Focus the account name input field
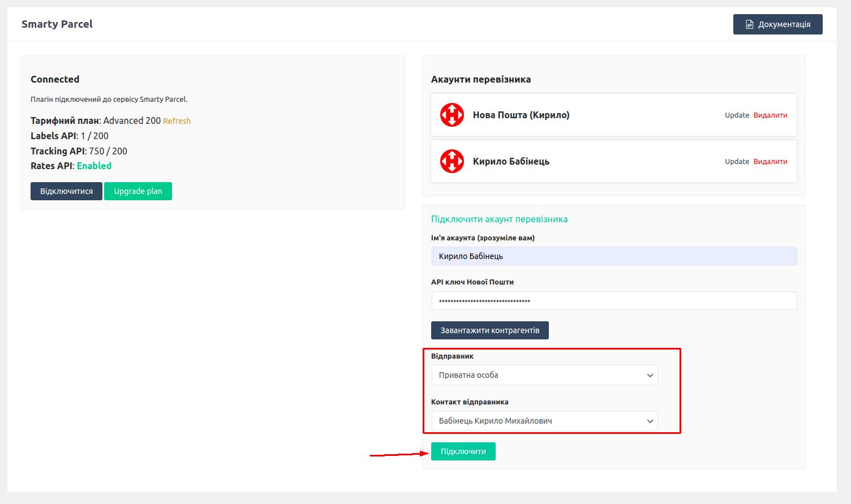This screenshot has height=504, width=851. 614,256
